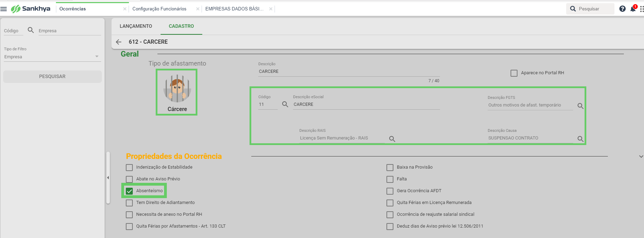Switch to the Ocorrências tab

coord(73,9)
